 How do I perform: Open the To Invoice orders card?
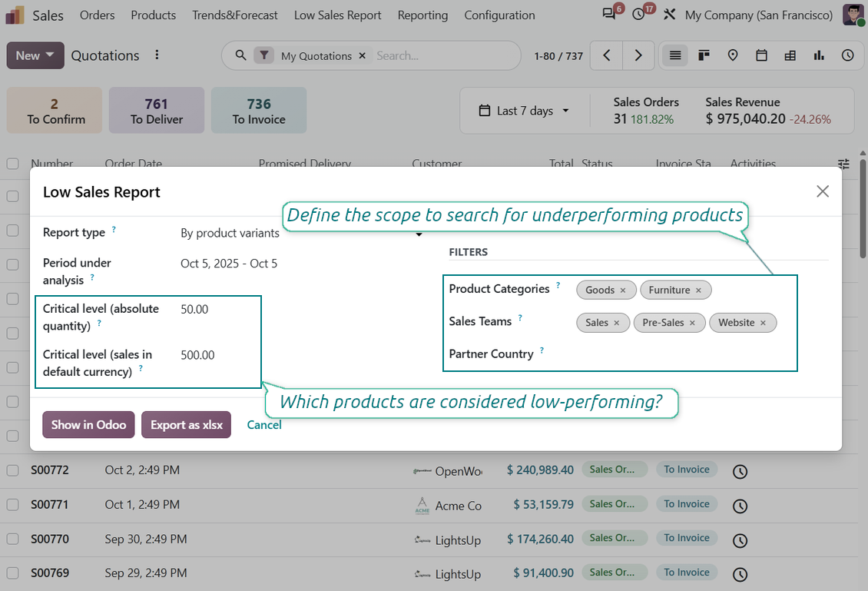click(259, 110)
